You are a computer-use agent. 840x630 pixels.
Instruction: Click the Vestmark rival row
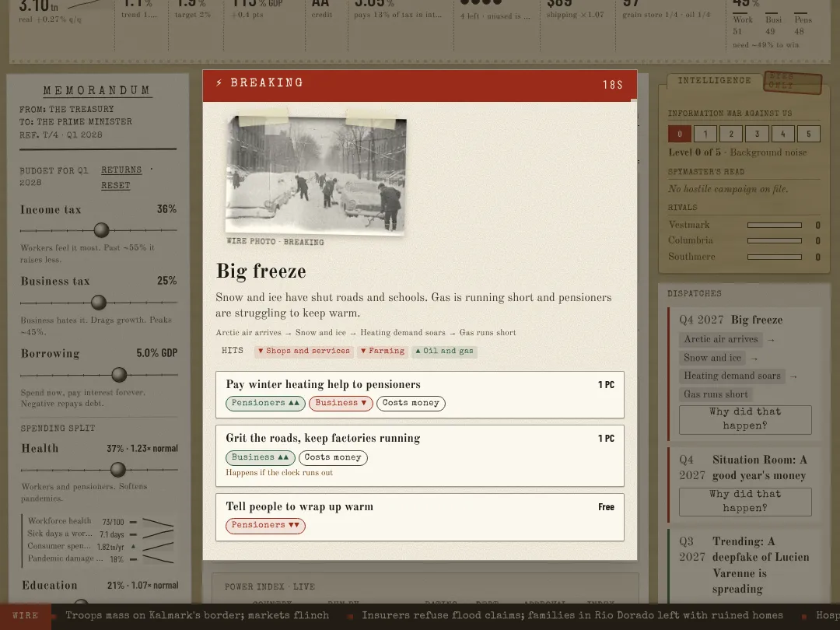744,225
